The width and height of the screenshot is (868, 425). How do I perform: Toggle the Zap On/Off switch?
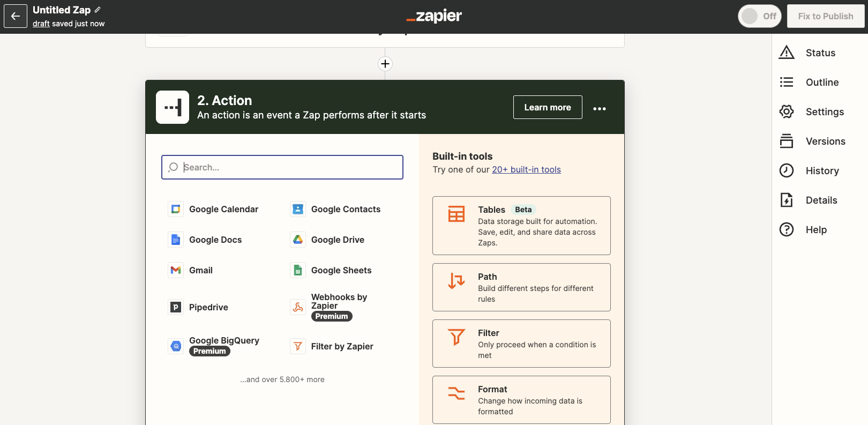pos(760,16)
